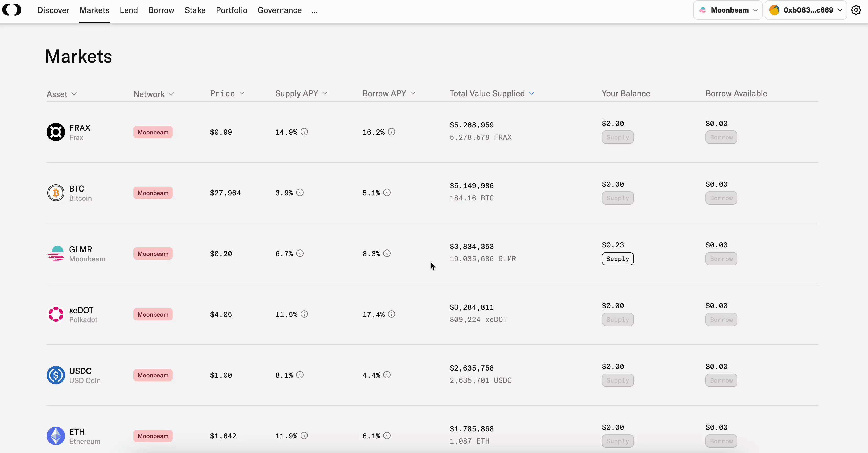Viewport: 868px width, 453px height.
Task: Click Borrow button for FRAX
Action: (721, 137)
